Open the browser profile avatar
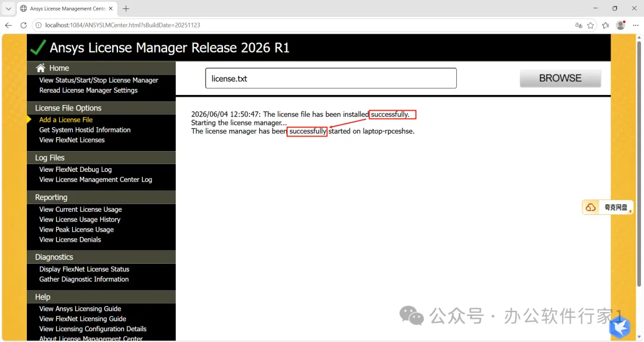The height and width of the screenshot is (342, 644). point(621,25)
